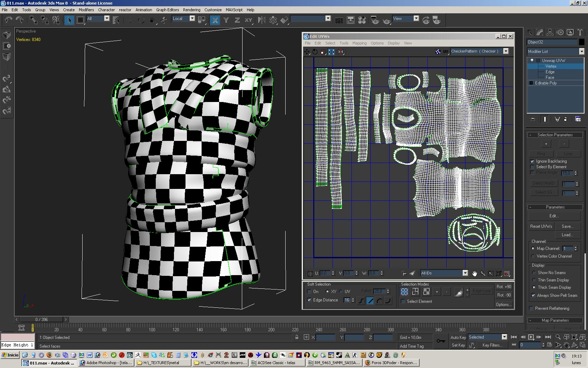Image resolution: width=588 pixels, height=368 pixels.
Task: Open the Select by Name list icon
Action: click(x=116, y=20)
